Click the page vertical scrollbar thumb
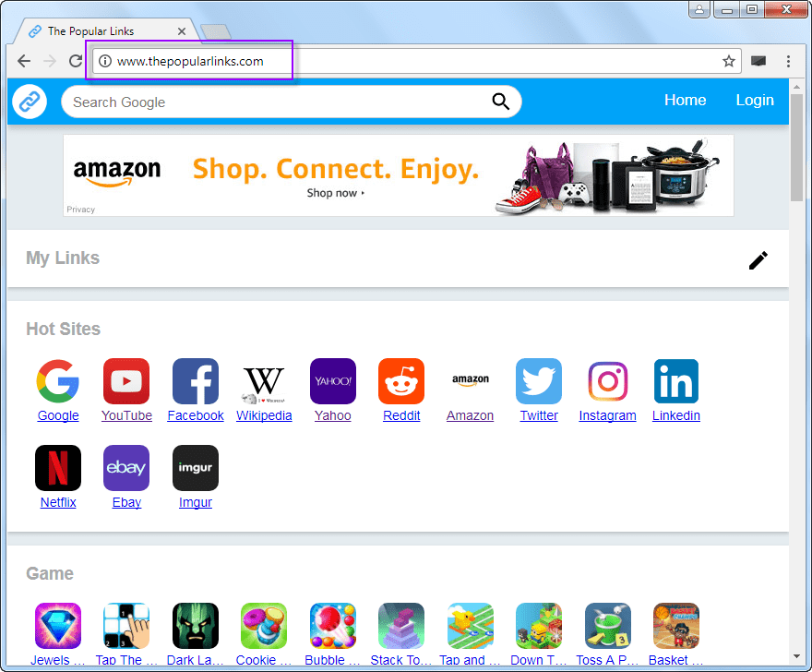 [796, 148]
